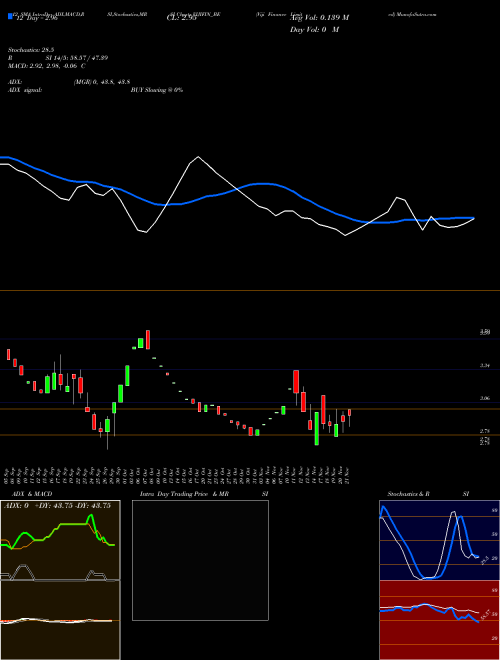Open the blue Stochastics mini chart
This screenshot has width=500, height=660.
(x=439, y=540)
